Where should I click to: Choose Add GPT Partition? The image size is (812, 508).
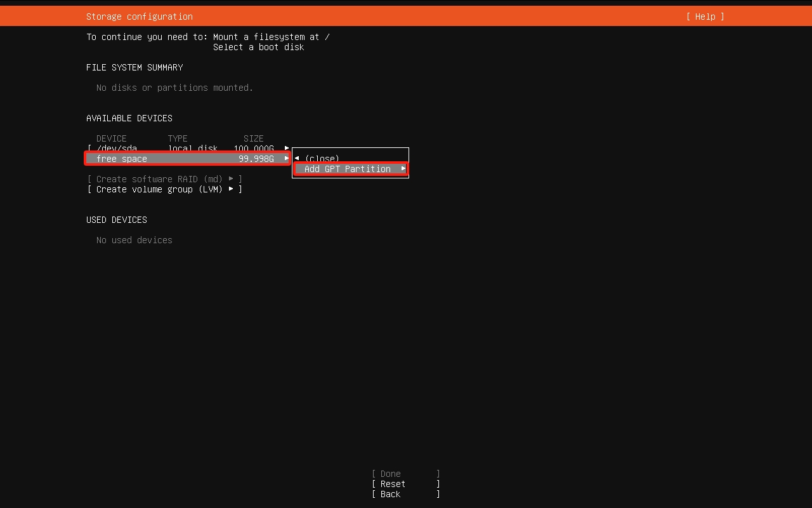[350, 169]
